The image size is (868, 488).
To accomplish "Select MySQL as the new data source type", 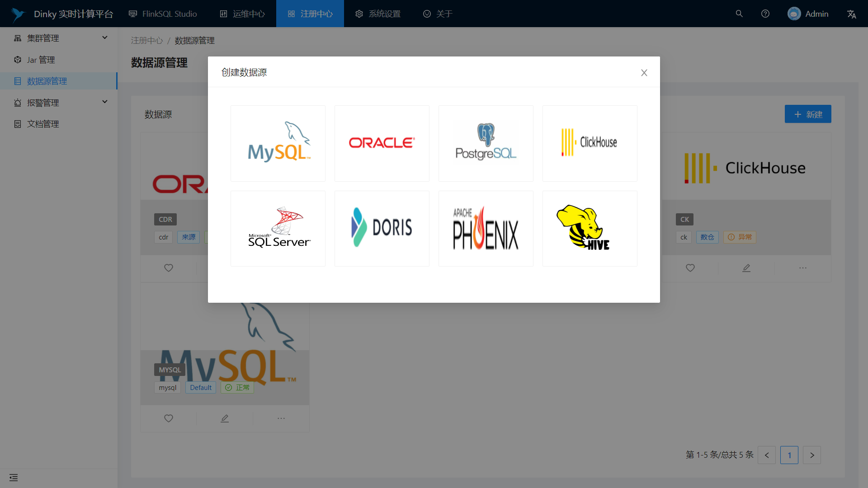I will 278,143.
